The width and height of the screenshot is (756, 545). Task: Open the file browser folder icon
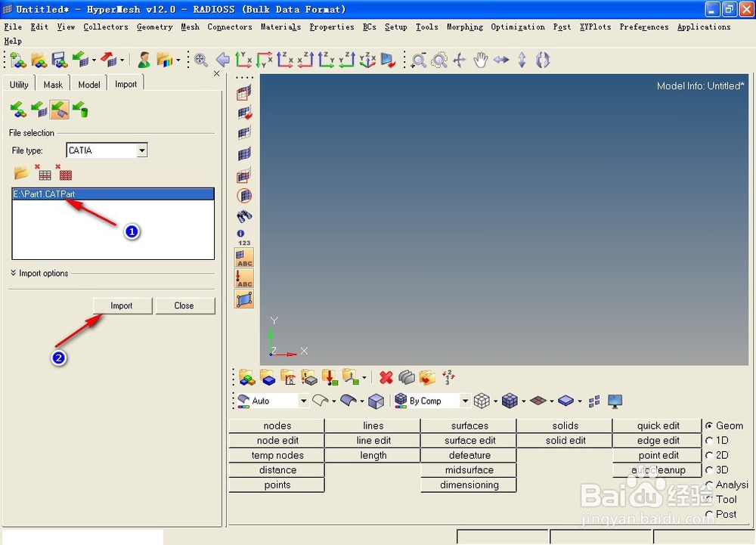[x=20, y=173]
